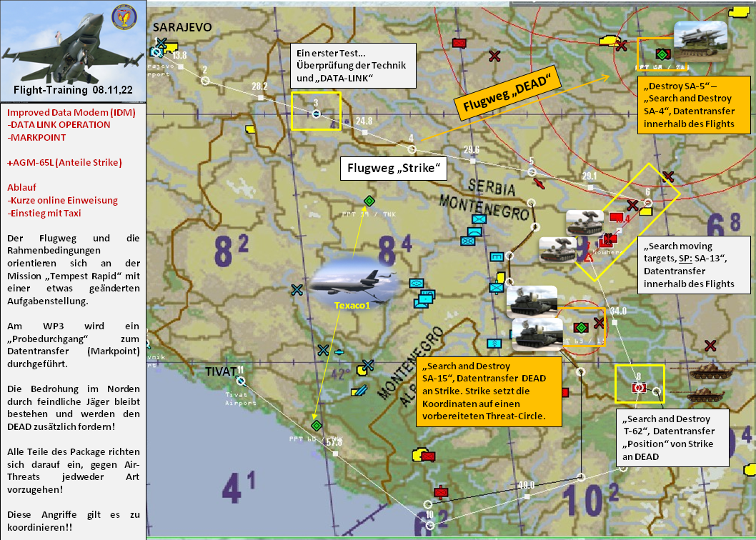The image size is (756, 540).
Task: Click the 34.0 distance label
Action: tap(617, 311)
